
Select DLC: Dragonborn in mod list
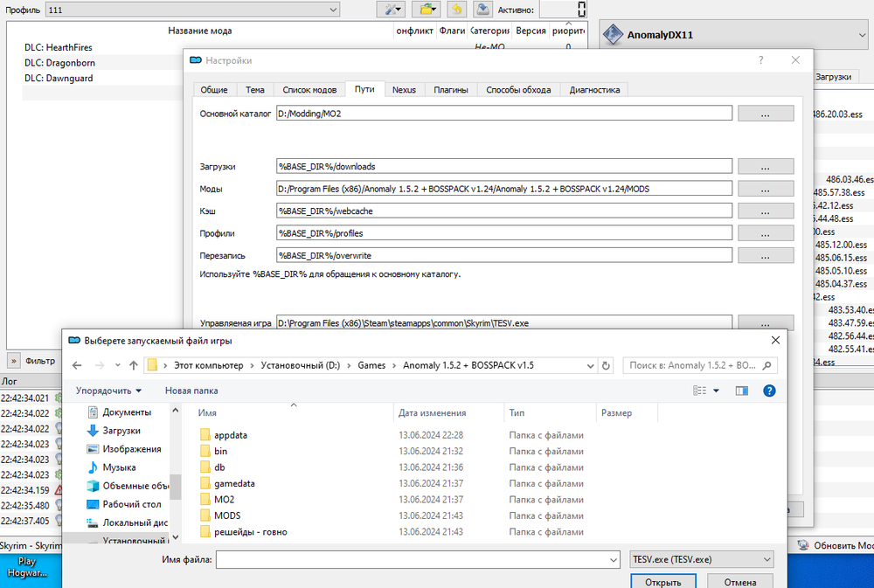point(59,63)
